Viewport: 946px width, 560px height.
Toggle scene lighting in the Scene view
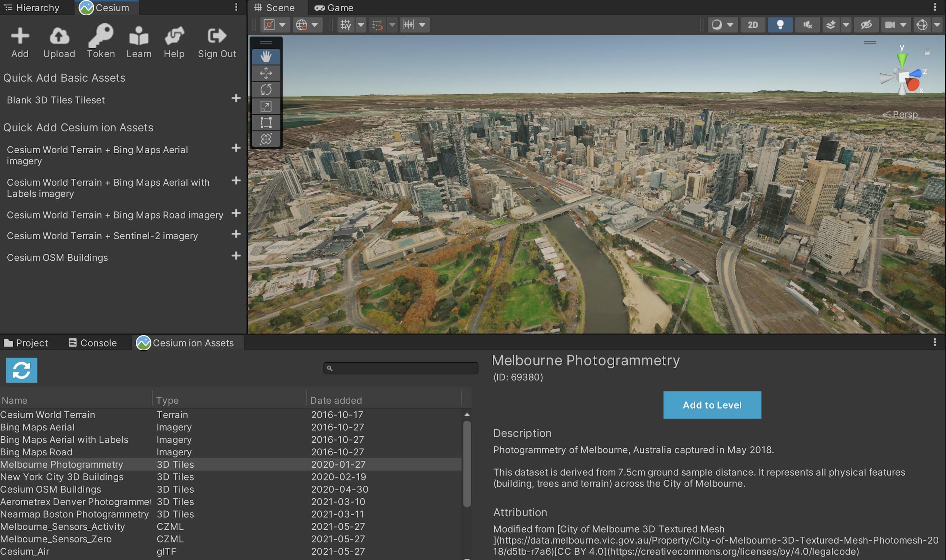[x=780, y=24]
